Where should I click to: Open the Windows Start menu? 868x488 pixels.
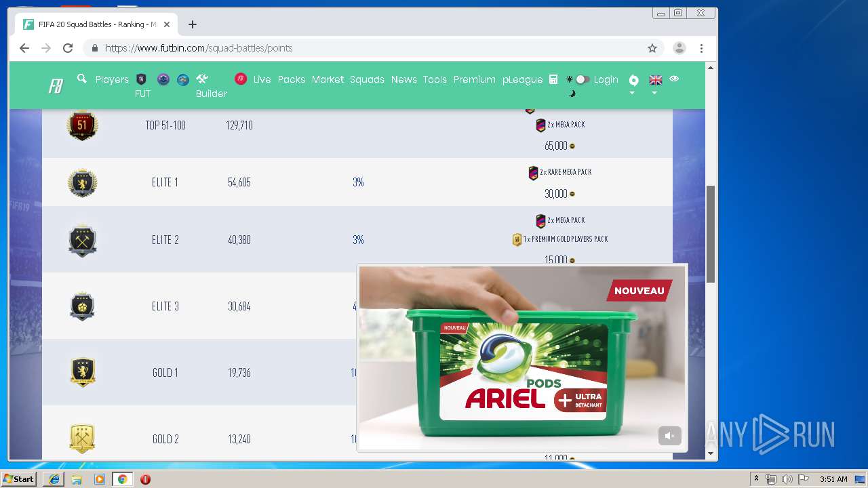tap(19, 479)
